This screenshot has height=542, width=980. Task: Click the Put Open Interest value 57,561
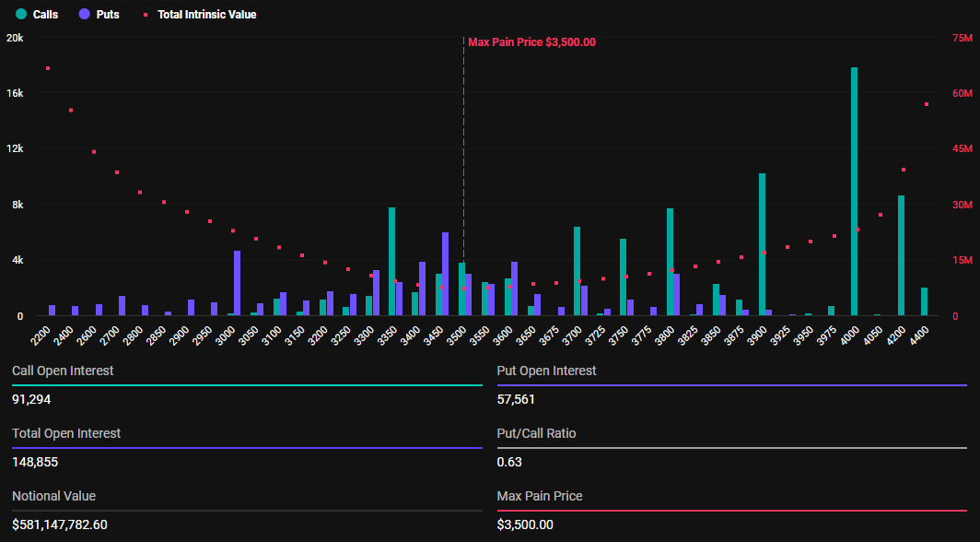516,399
